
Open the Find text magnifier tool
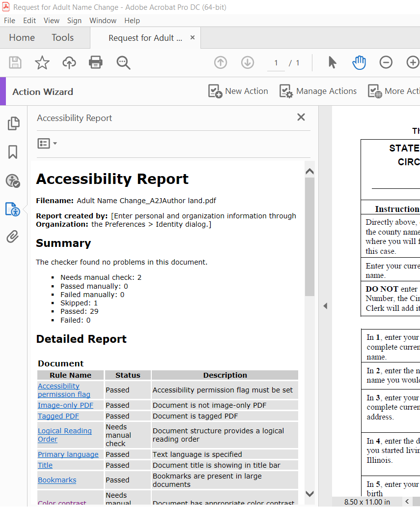123,62
